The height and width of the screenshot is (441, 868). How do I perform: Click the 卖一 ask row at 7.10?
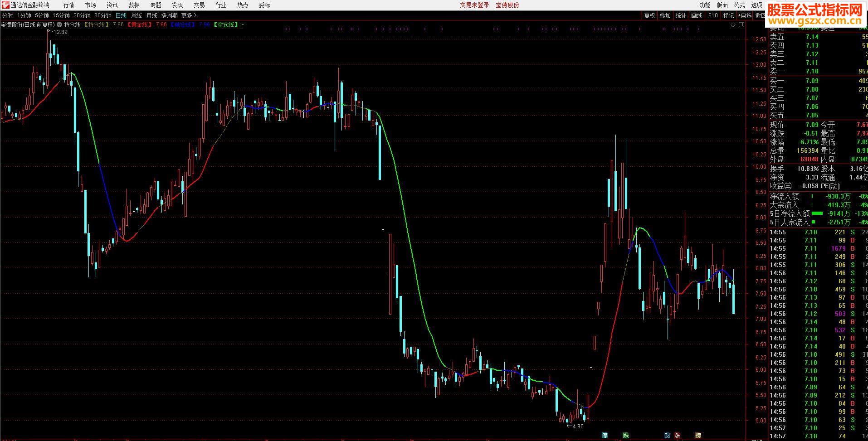[819, 71]
